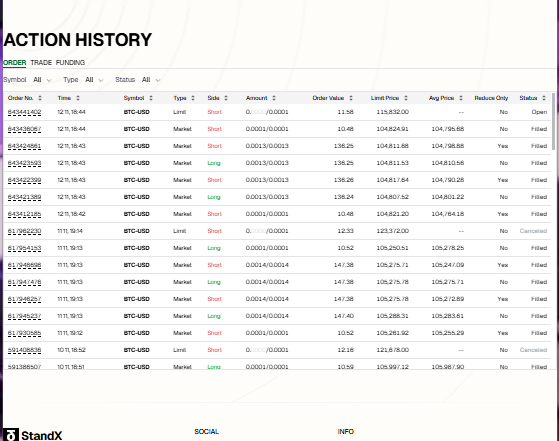559x441 pixels.
Task: Sort by Symbol column arrows
Action: pyautogui.click(x=151, y=98)
